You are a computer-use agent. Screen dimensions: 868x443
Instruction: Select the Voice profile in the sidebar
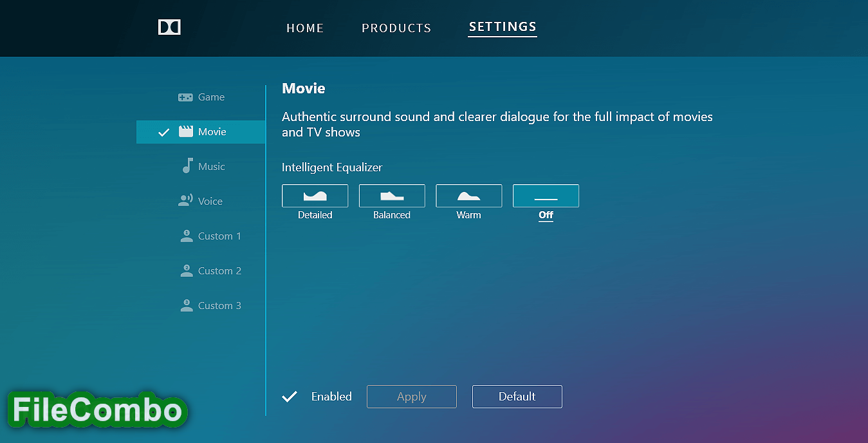[209, 201]
